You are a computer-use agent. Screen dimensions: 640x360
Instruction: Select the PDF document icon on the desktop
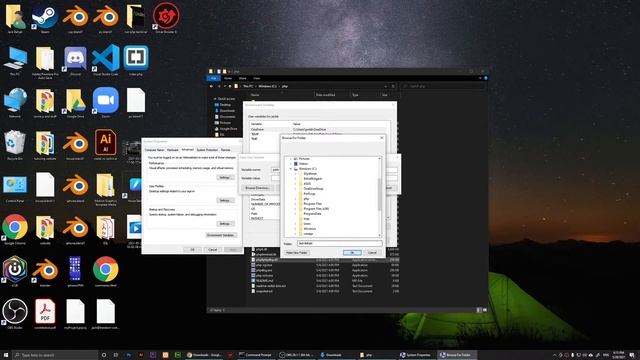[x=45, y=313]
